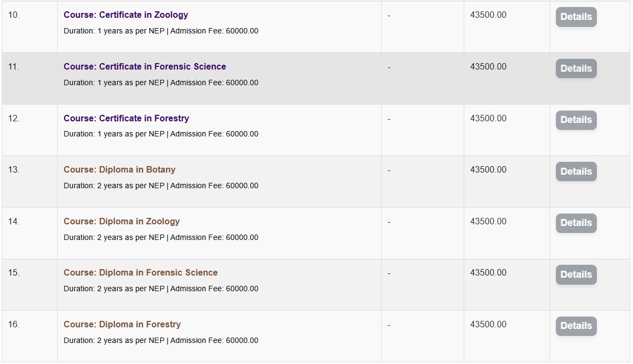Open Details for Diploma in Forensic Science
Image resolution: width=633 pixels, height=364 pixels.
[x=576, y=274]
